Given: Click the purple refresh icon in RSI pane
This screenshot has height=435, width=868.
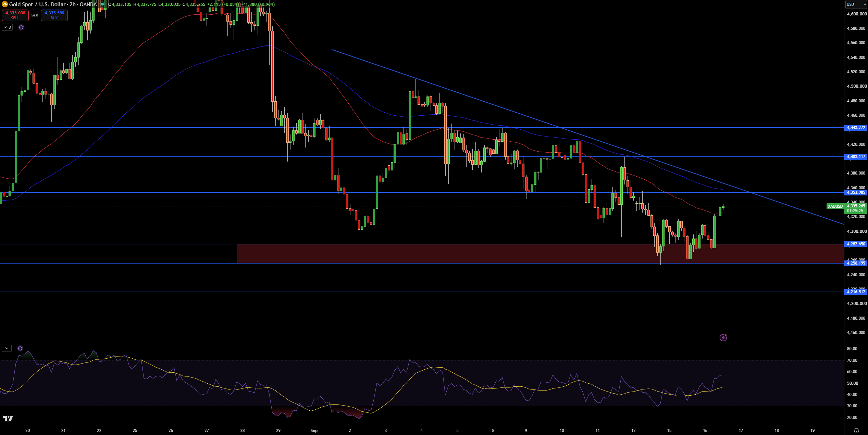Looking at the screenshot, I should pos(20,348).
